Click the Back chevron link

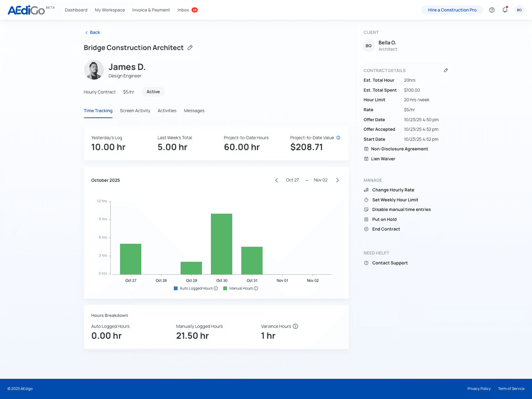tap(86, 32)
